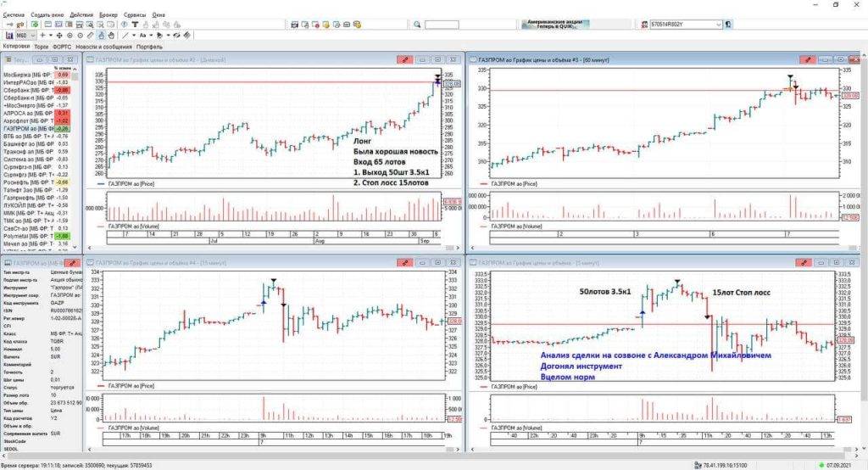This screenshot has width=868, height=470.
Task: Click the zoom in chart tool
Action: [70, 36]
